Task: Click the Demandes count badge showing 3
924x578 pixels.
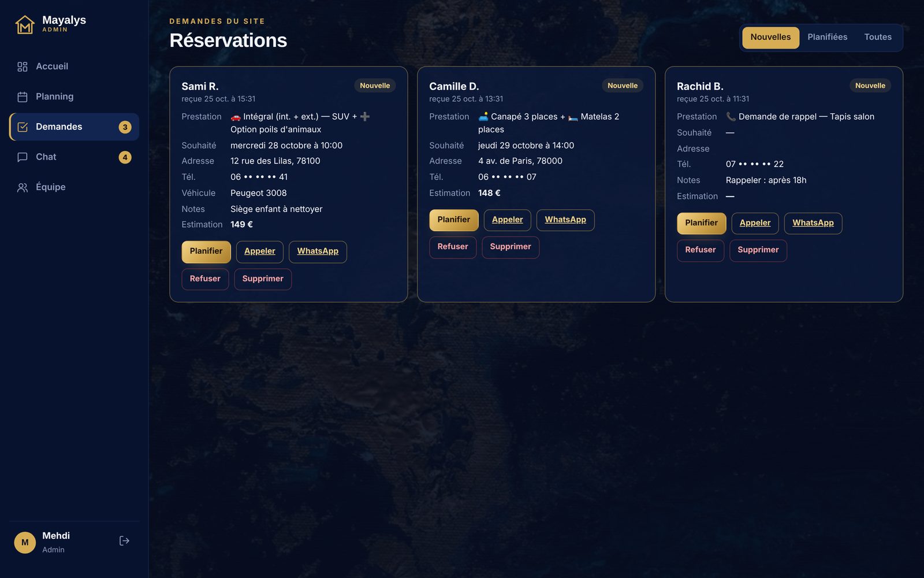Action: [125, 127]
